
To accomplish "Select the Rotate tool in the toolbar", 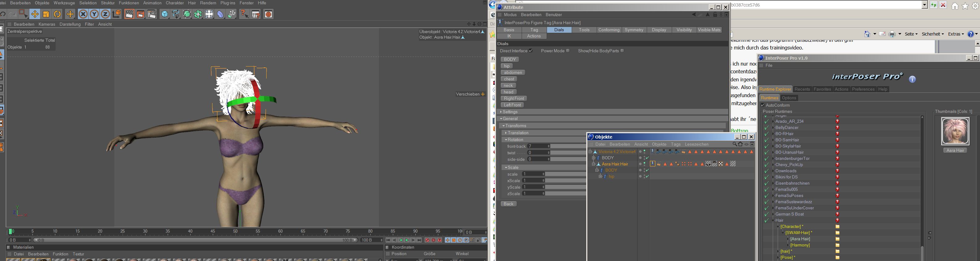I will tap(57, 14).
